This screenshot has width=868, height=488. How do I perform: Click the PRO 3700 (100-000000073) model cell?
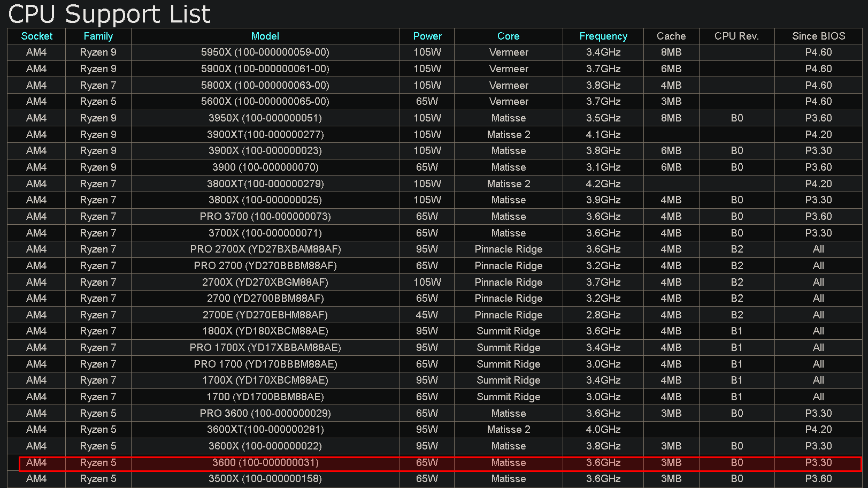(265, 217)
